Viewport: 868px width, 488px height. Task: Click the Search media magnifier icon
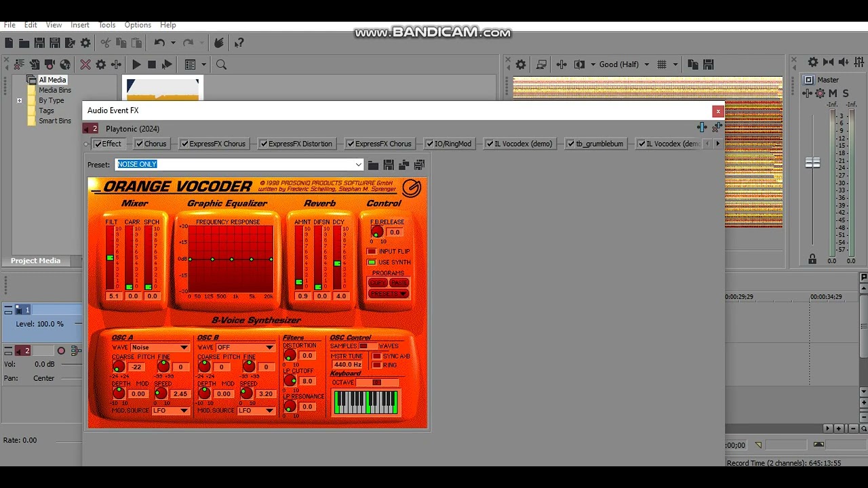pyautogui.click(x=221, y=64)
